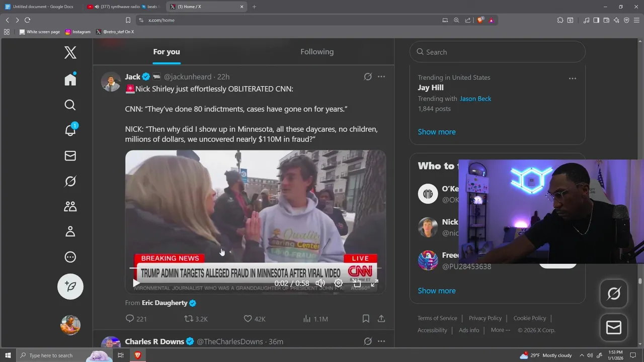Viewport: 644px width, 362px height.
Task: Show more who to follow suggestions
Action: pyautogui.click(x=437, y=291)
